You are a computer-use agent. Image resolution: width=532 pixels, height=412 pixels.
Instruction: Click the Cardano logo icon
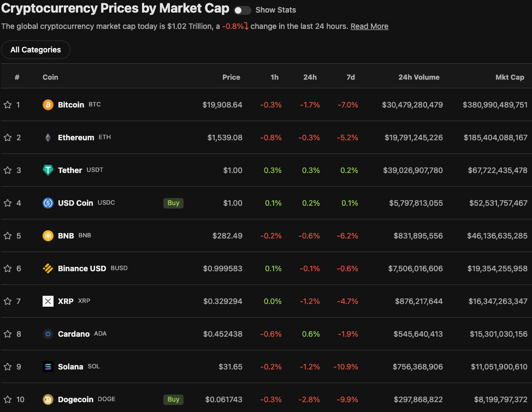48,334
